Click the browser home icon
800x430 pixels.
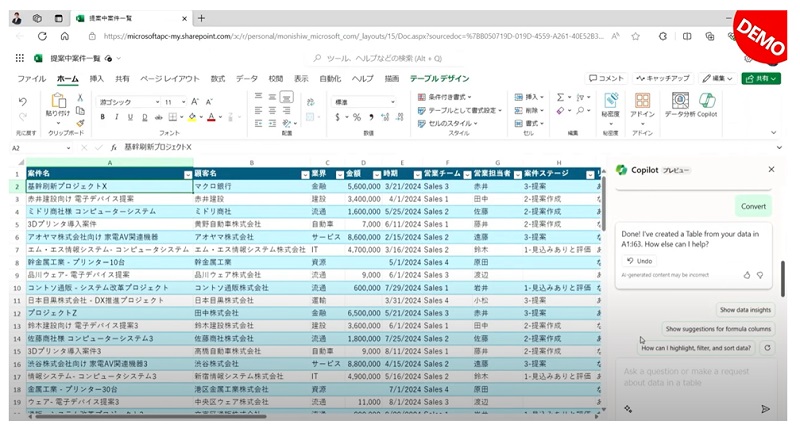click(x=65, y=36)
